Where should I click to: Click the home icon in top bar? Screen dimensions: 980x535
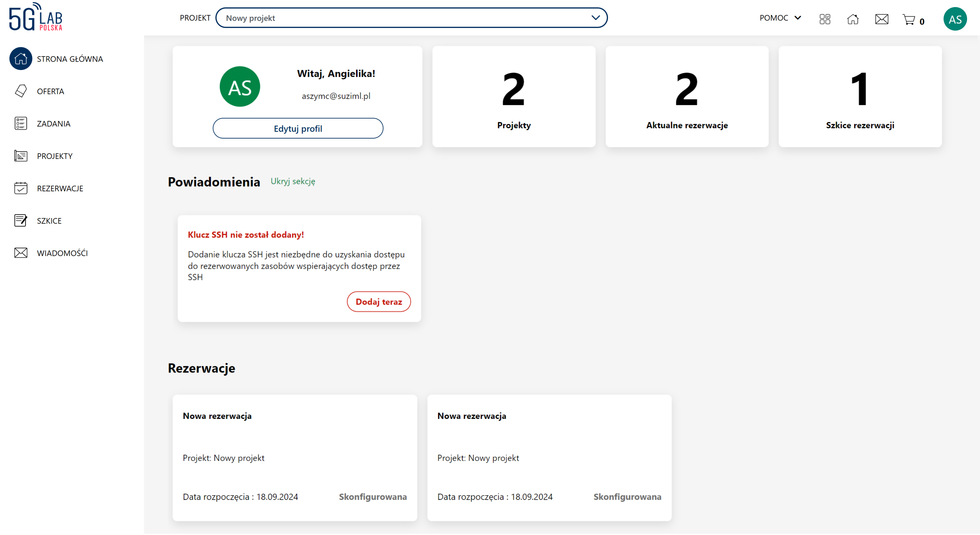(x=853, y=19)
